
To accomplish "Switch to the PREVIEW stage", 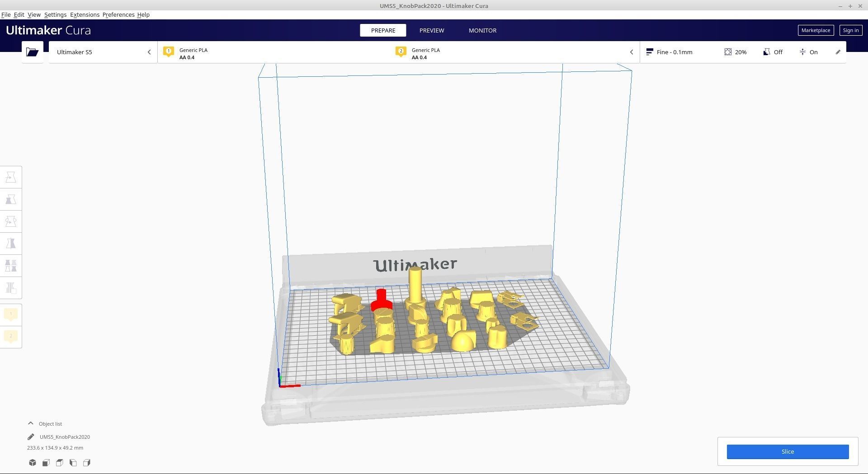I will click(432, 30).
